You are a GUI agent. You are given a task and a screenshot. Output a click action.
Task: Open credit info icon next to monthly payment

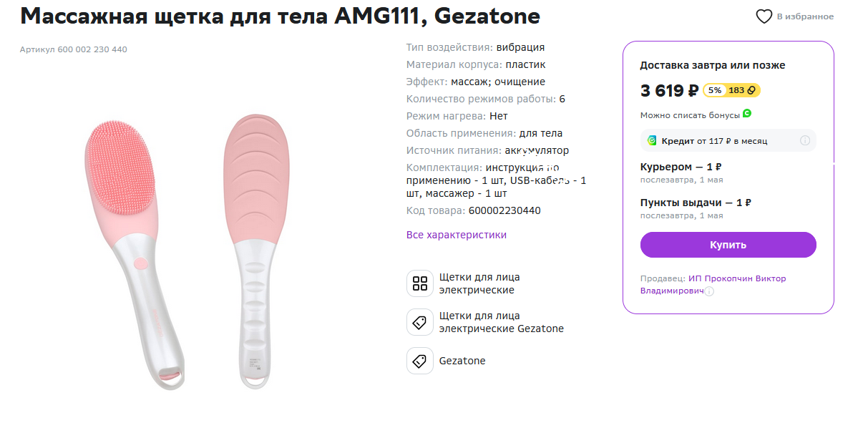(x=804, y=141)
